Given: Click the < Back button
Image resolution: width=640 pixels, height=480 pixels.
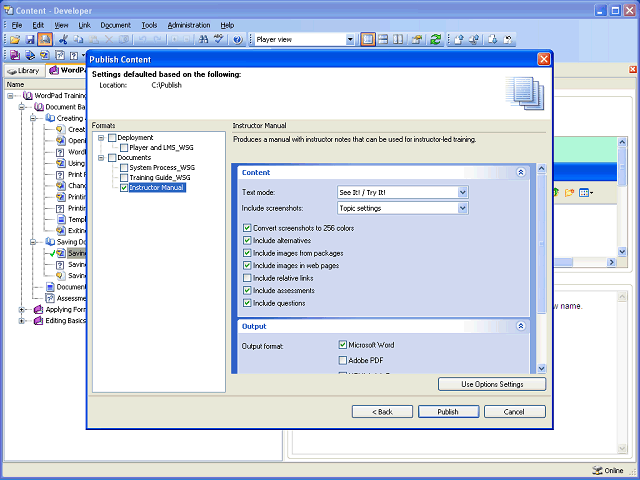Looking at the screenshot, I should pos(382,412).
